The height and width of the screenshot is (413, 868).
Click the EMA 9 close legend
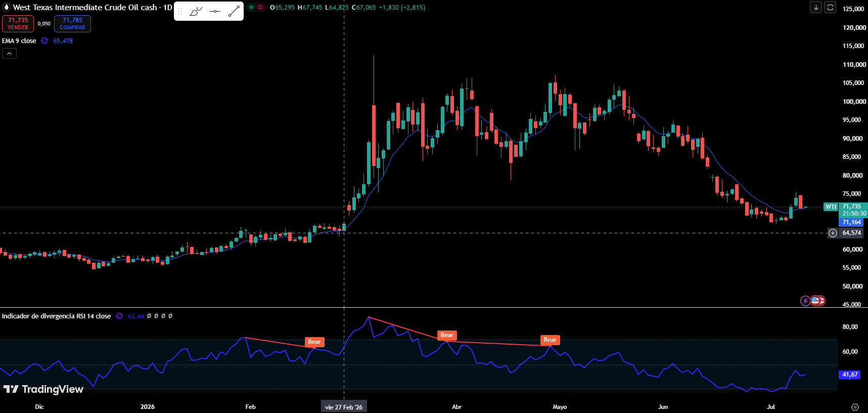[19, 40]
